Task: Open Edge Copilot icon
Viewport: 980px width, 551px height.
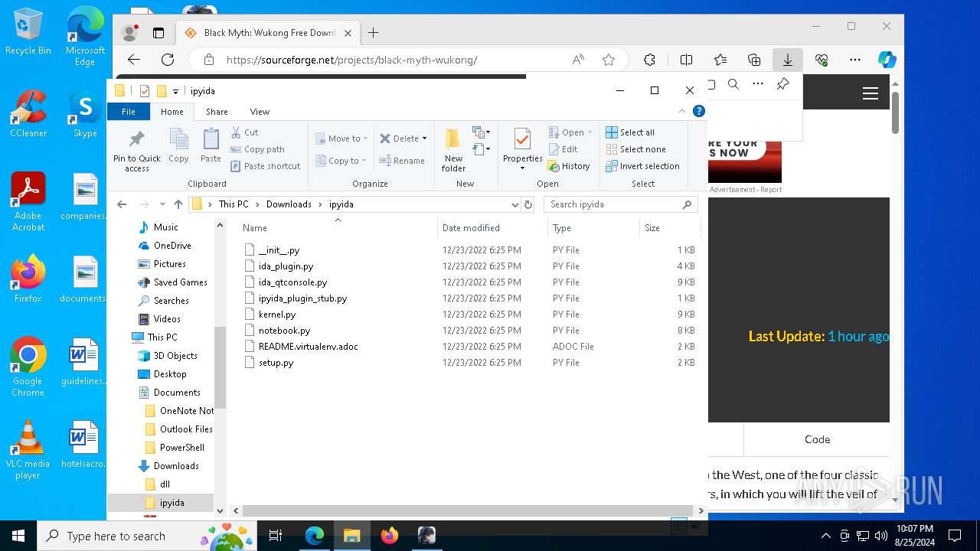Action: click(887, 60)
